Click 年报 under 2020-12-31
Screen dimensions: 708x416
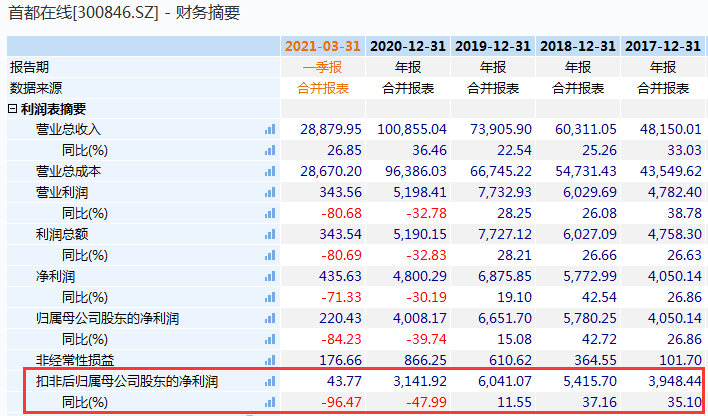(408, 67)
